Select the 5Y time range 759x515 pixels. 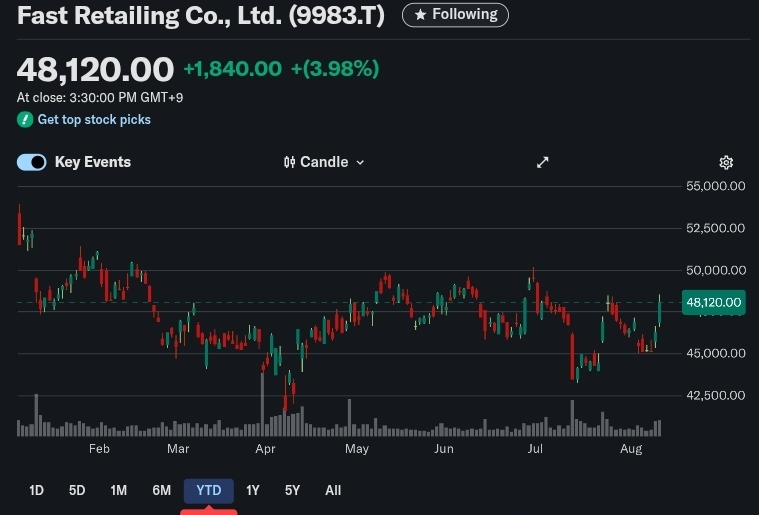coord(292,490)
